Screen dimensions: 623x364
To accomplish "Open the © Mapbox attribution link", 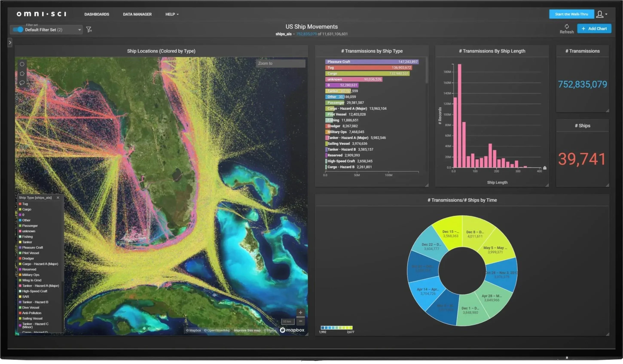I will 193,330.
